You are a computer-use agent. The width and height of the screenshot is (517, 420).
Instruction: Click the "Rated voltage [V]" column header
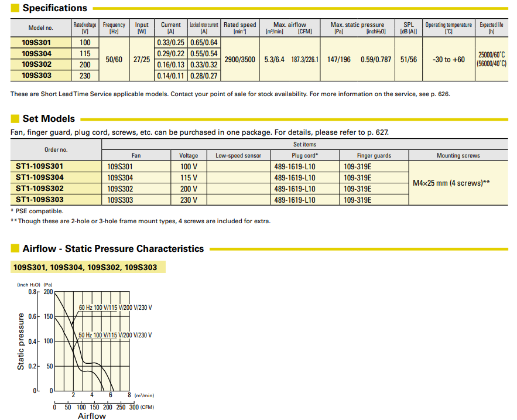point(85,28)
